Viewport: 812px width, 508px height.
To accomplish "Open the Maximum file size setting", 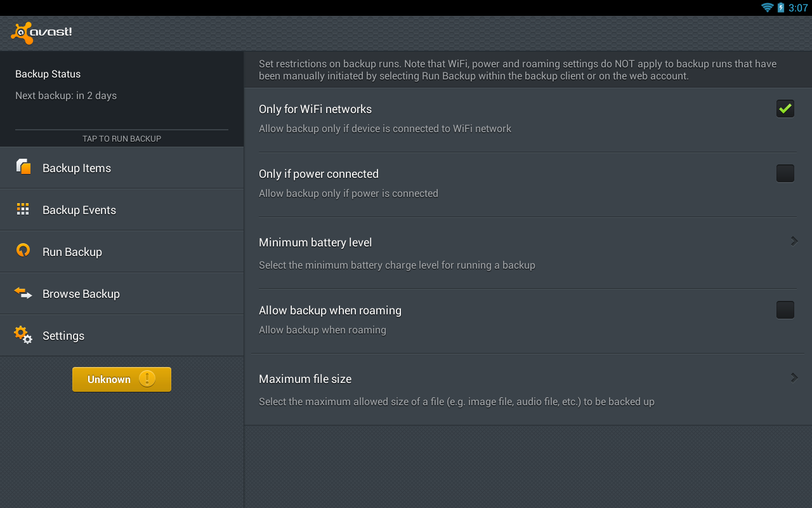I will click(528, 389).
